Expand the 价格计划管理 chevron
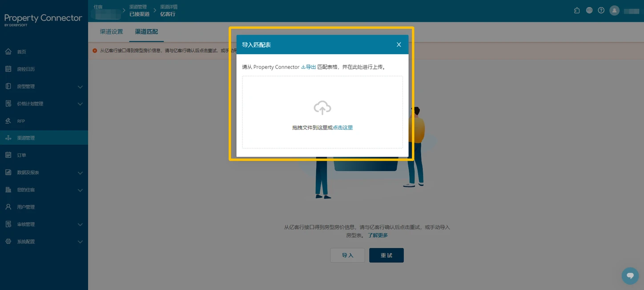 tap(80, 104)
